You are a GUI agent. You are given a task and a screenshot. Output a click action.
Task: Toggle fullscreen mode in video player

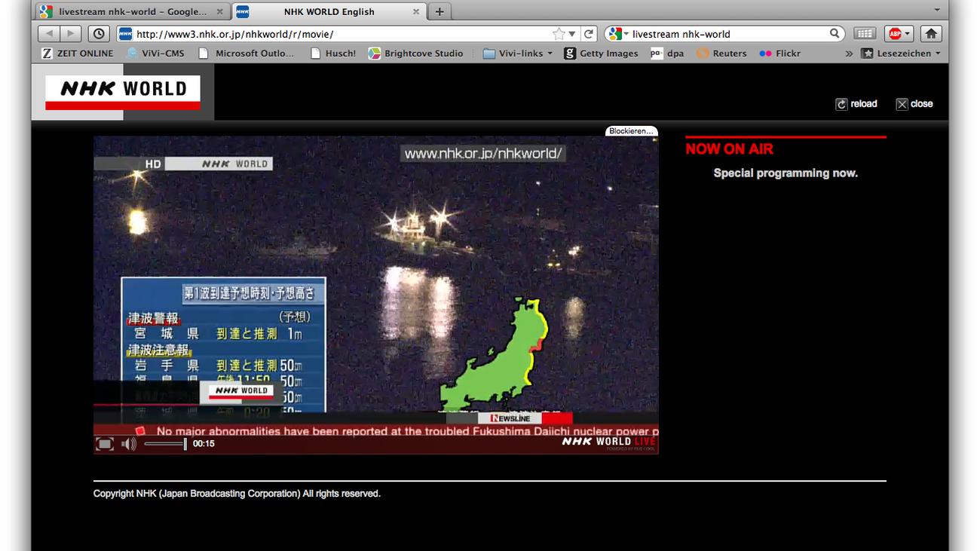(x=105, y=444)
